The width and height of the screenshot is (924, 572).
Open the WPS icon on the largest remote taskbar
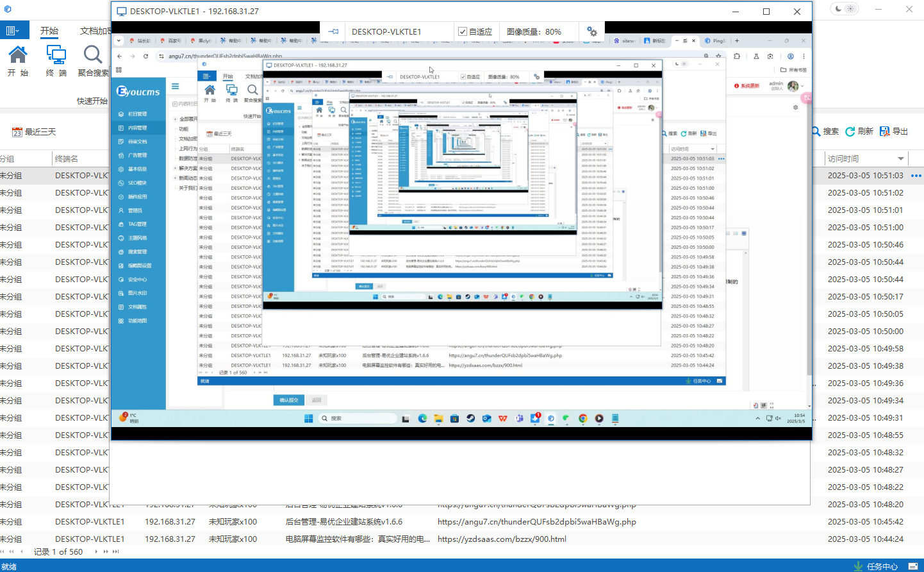tap(503, 419)
